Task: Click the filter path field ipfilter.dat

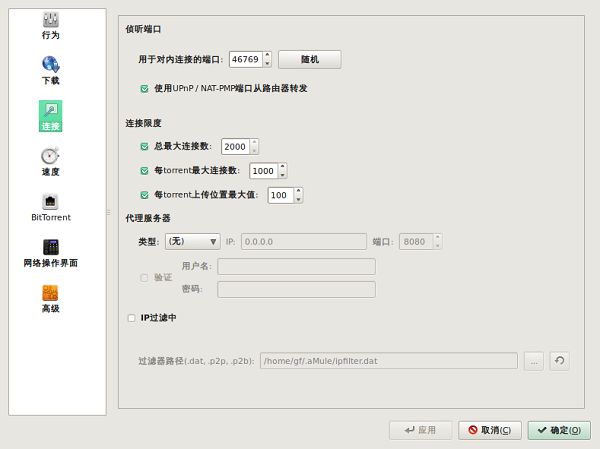Action: [389, 361]
